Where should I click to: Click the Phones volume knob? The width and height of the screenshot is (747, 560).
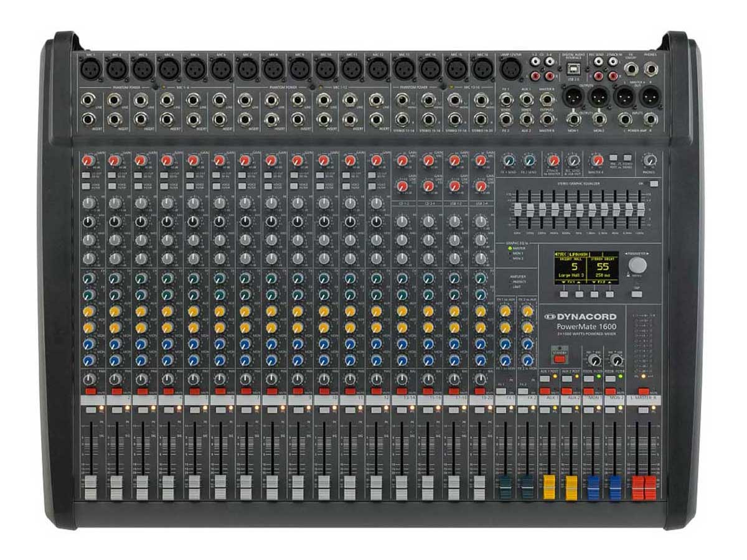pyautogui.click(x=651, y=161)
